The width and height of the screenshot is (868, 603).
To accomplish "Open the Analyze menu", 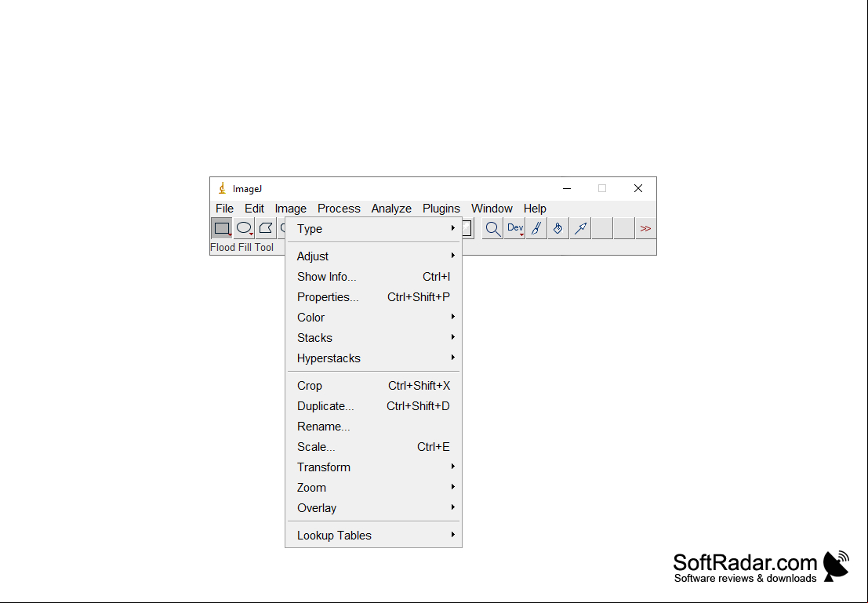I will [x=391, y=209].
